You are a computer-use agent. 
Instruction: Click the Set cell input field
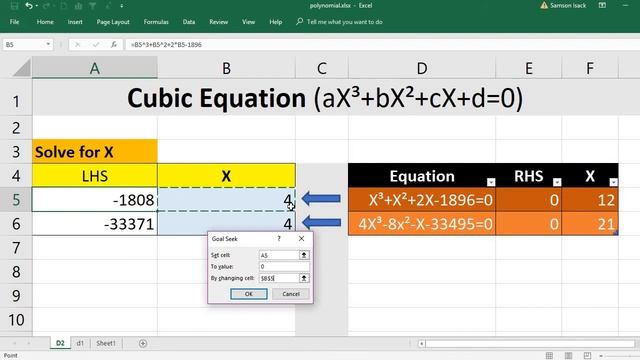pyautogui.click(x=279, y=255)
